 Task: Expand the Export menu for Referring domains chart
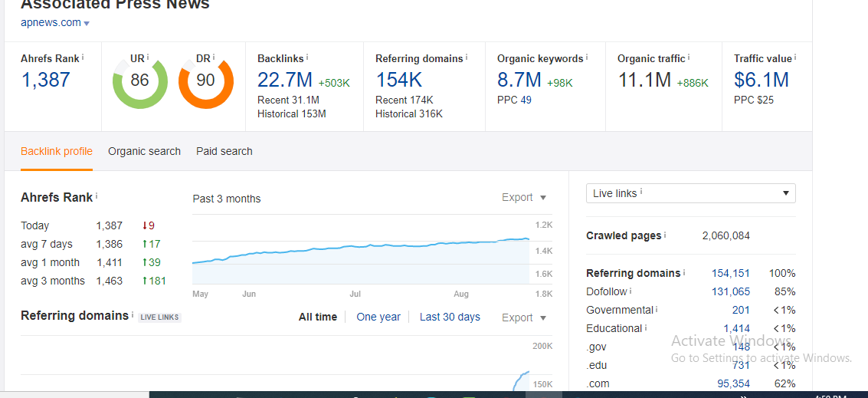[x=524, y=317]
